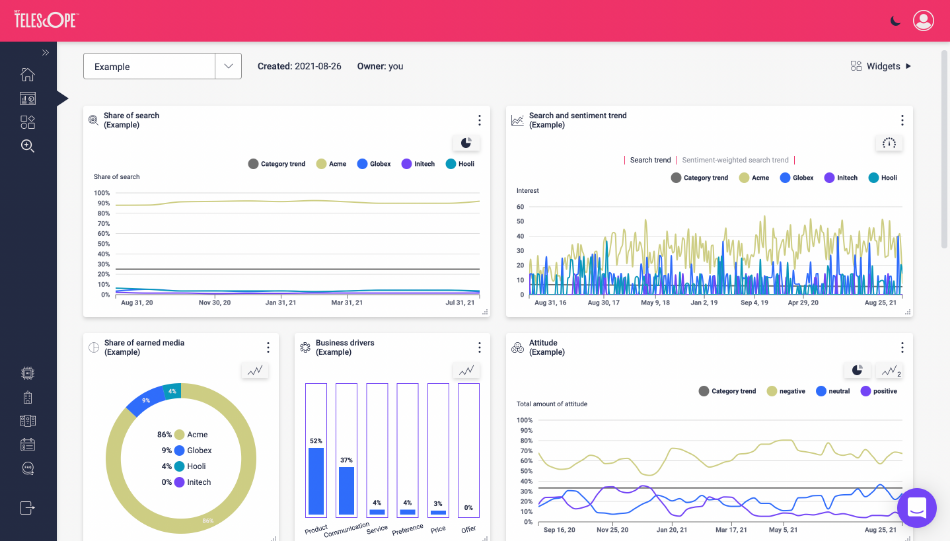Open Business drivers options menu
The height and width of the screenshot is (541, 950).
pyautogui.click(x=479, y=347)
